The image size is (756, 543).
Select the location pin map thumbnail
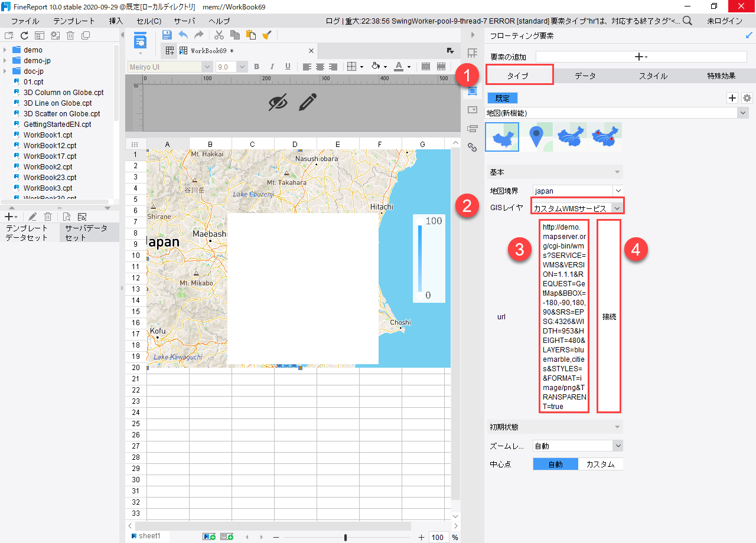point(536,137)
